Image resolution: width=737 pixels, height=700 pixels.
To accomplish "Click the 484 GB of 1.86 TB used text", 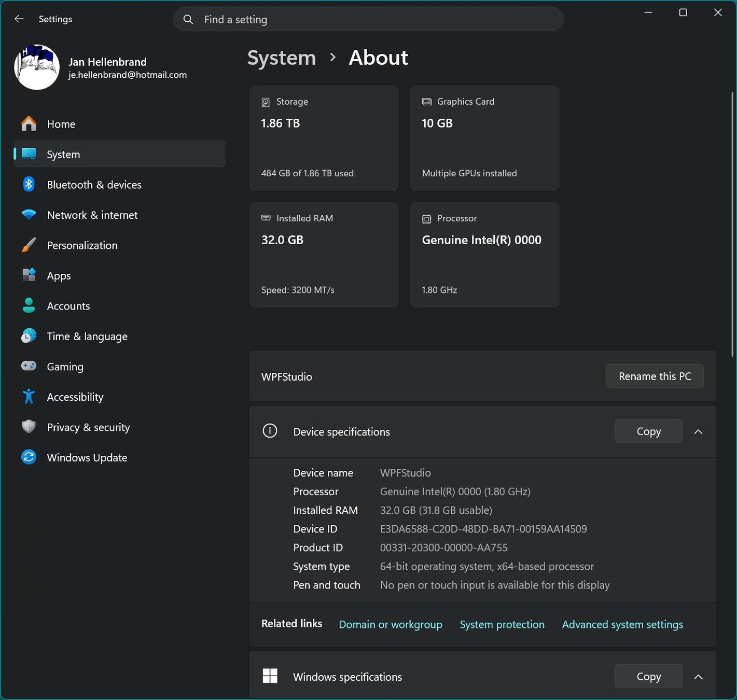I will pyautogui.click(x=308, y=173).
